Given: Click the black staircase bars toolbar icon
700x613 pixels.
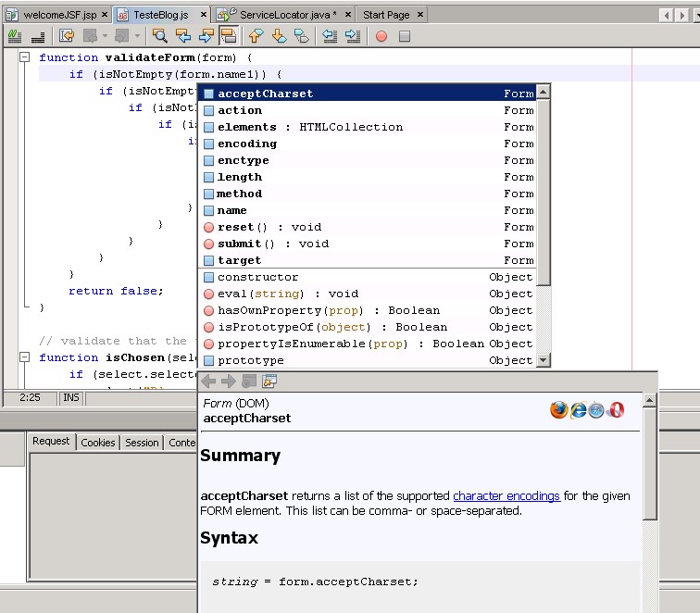Looking at the screenshot, I should click(38, 37).
